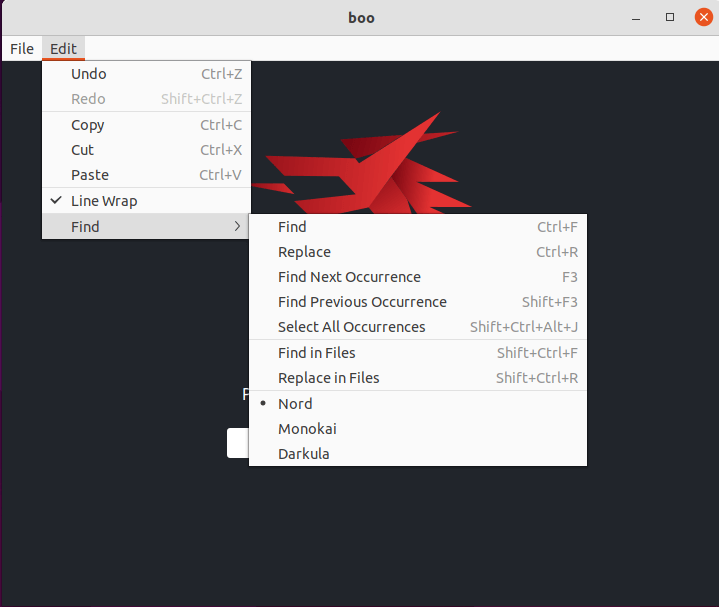The width and height of the screenshot is (719, 607).
Task: Select Paste from the Edit menu
Action: [x=90, y=175]
